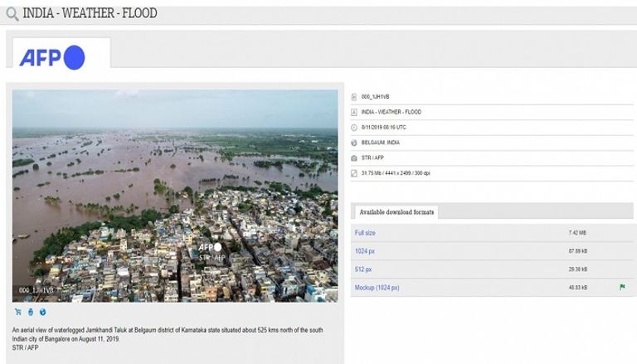637x364 pixels.
Task: Add the photo to cart
Action: [18, 313]
